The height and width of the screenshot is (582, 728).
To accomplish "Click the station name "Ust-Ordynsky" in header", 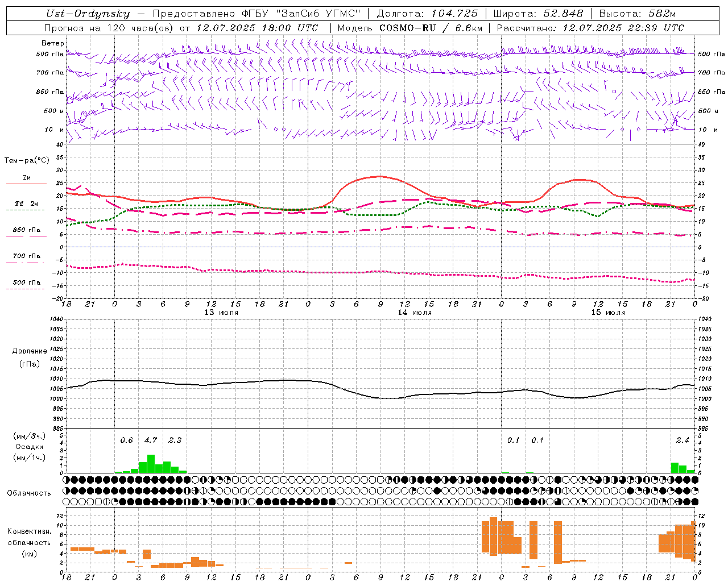I will click(88, 14).
